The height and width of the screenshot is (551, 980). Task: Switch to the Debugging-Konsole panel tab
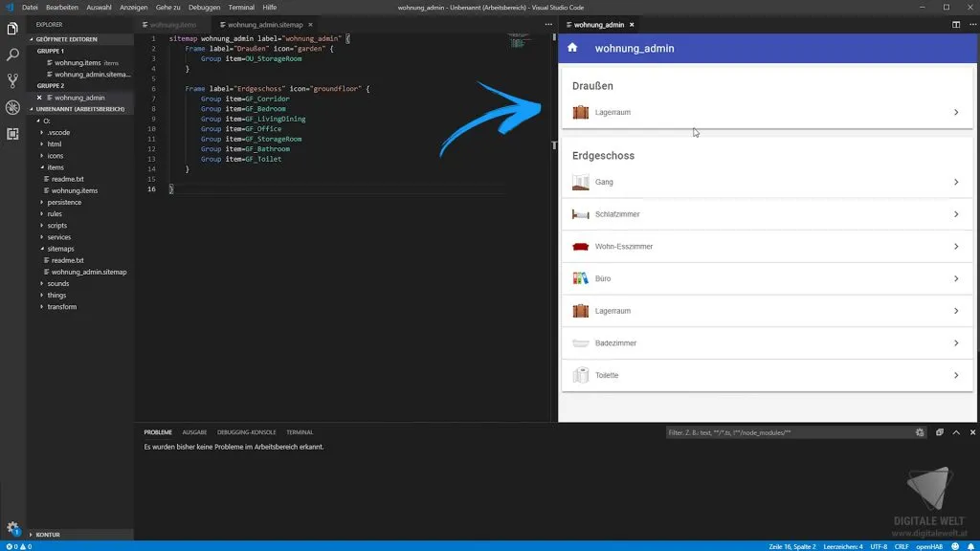pyautogui.click(x=246, y=432)
